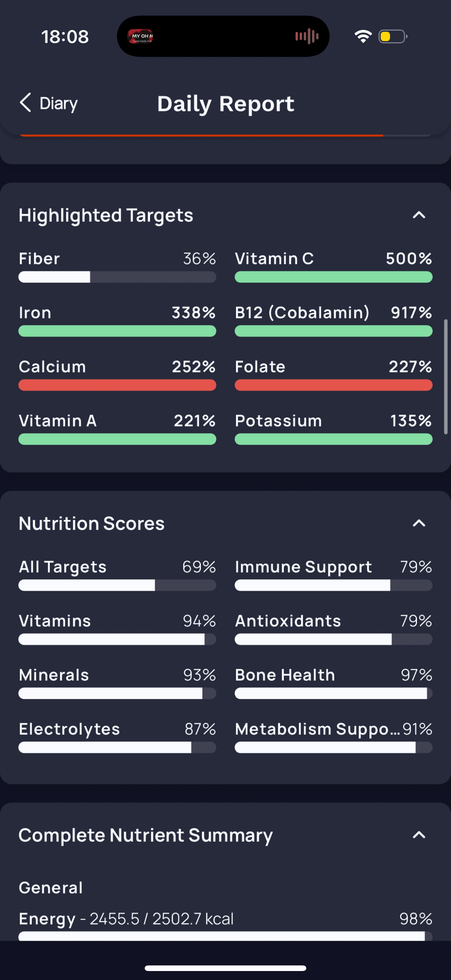Screen dimensions: 451x980
Task: Tap the back chevron next to Diary
Action: (x=25, y=103)
